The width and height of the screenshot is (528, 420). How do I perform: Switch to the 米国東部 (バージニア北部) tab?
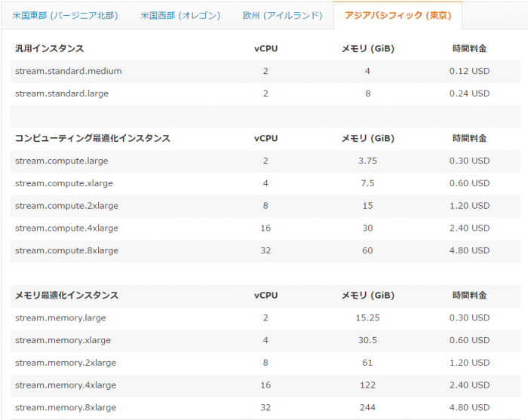(x=65, y=16)
